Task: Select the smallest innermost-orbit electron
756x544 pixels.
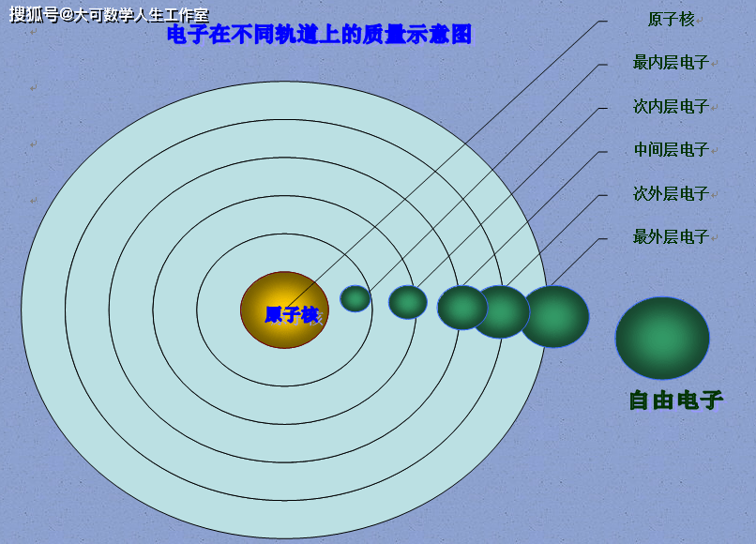Action: coord(355,298)
